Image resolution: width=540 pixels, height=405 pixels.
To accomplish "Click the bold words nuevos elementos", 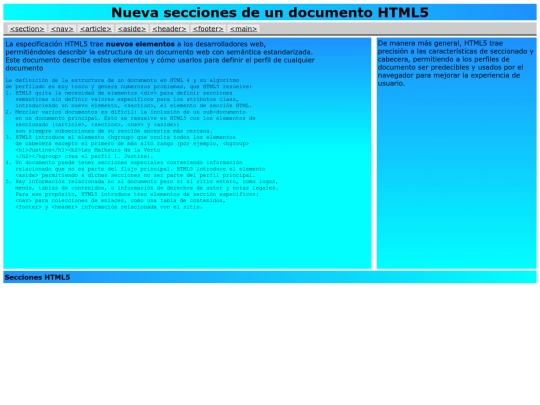I will click(140, 44).
